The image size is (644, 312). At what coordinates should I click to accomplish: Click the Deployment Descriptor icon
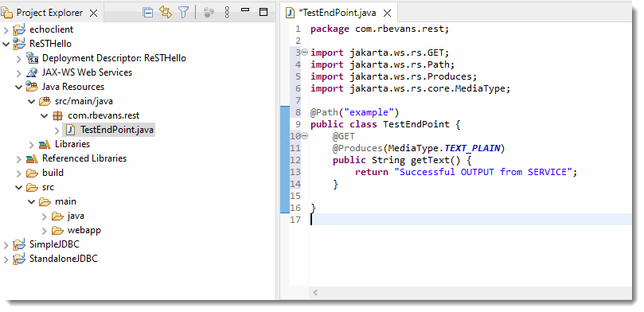coord(32,58)
